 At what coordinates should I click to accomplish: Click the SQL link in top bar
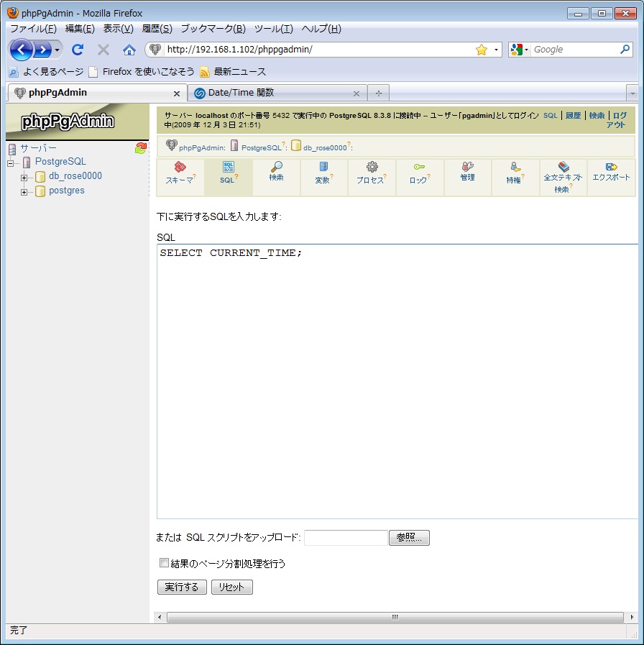click(x=551, y=116)
